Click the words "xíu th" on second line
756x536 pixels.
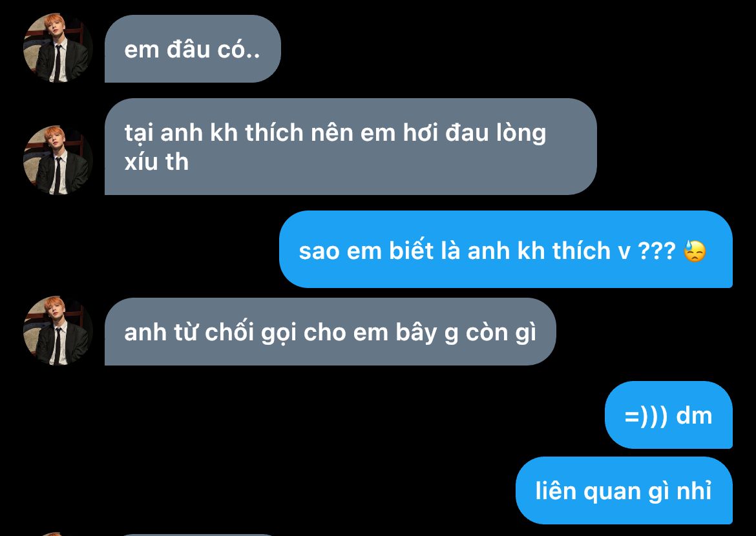[x=156, y=161]
